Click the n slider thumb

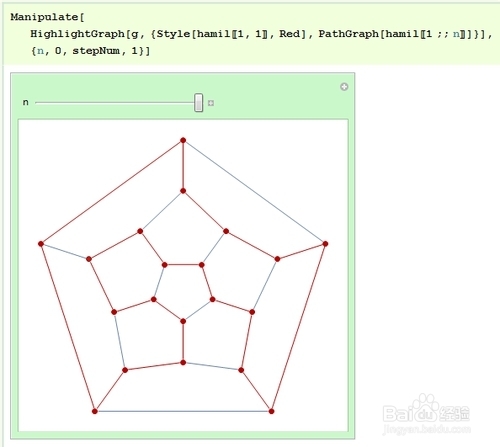[x=199, y=103]
